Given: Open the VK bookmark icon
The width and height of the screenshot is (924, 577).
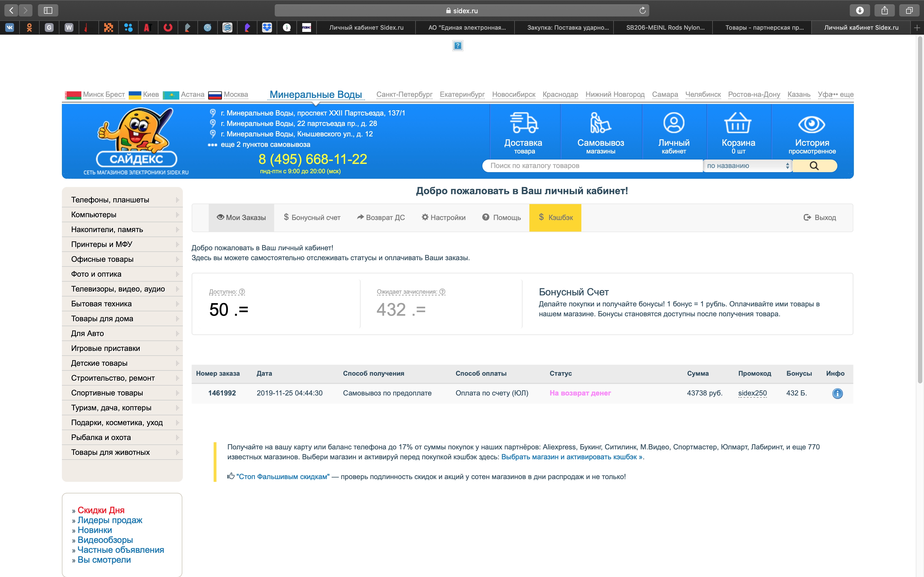Looking at the screenshot, I should 10,28.
